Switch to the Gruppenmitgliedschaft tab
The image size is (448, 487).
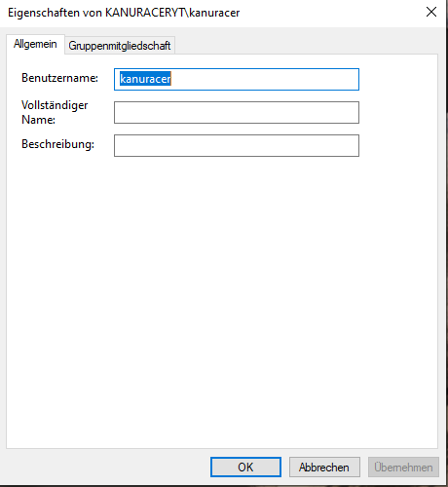[x=120, y=46]
